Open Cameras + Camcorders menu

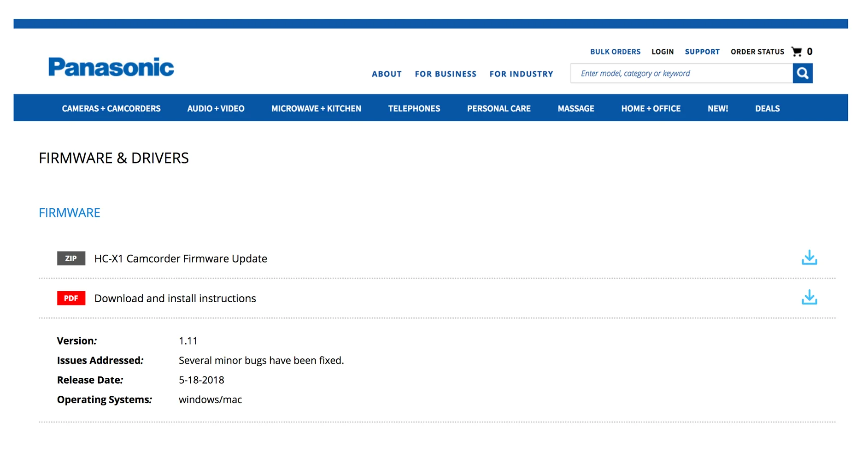tap(111, 108)
